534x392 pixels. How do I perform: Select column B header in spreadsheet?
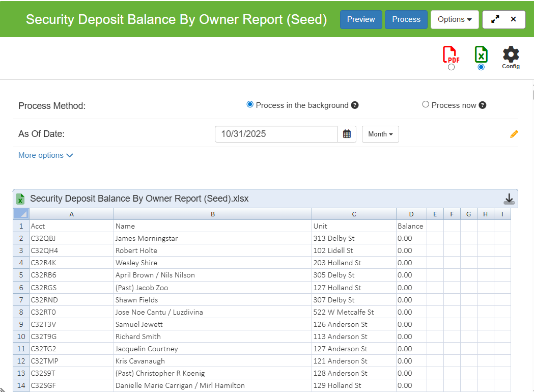(x=213, y=214)
